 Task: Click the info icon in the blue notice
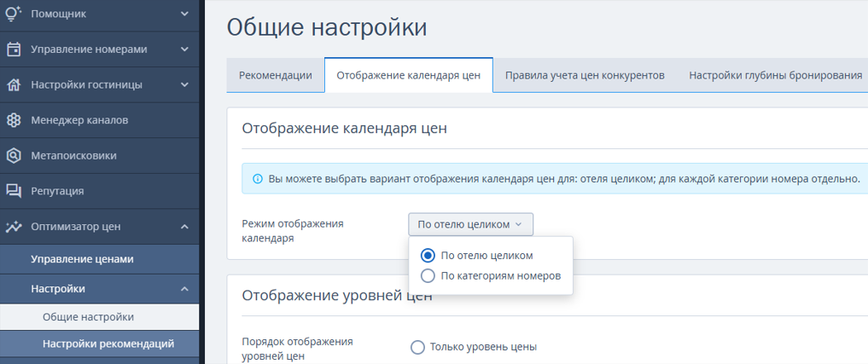pyautogui.click(x=257, y=179)
